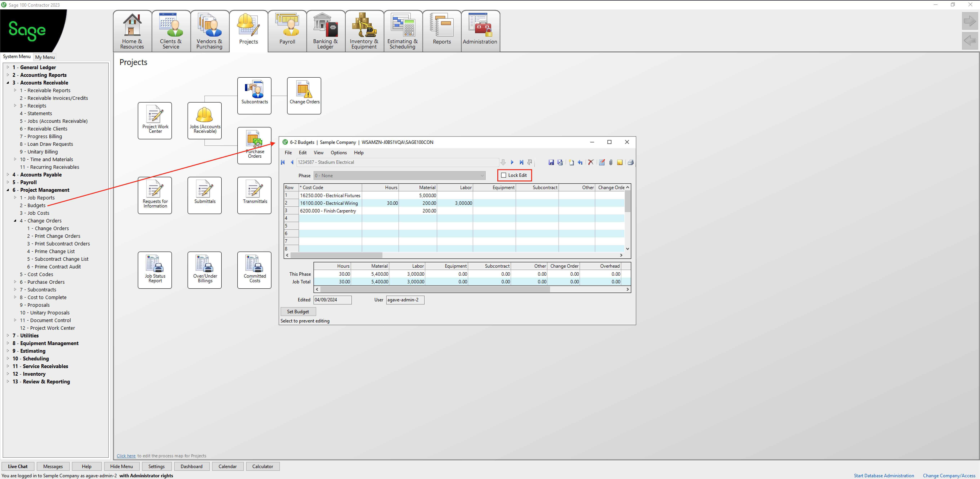Switch to the My Menu tab

click(x=45, y=57)
